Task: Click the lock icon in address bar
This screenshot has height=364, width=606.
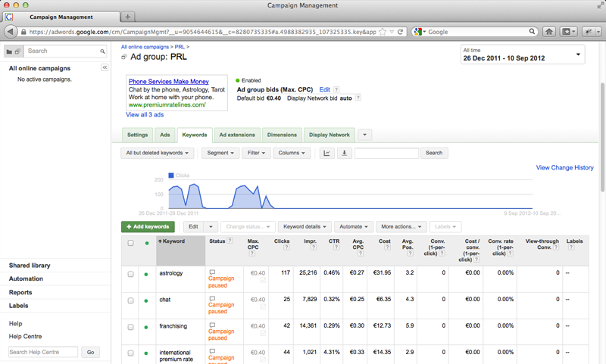Action: click(x=23, y=32)
